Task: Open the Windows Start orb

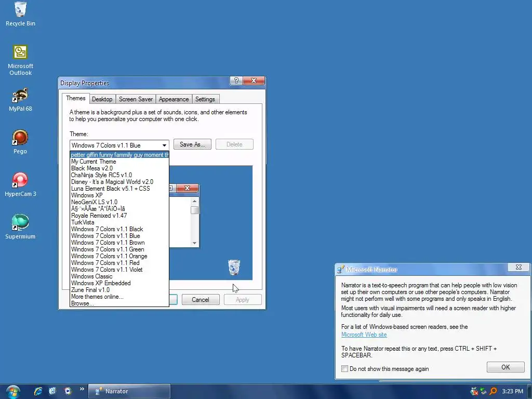Action: [x=13, y=392]
